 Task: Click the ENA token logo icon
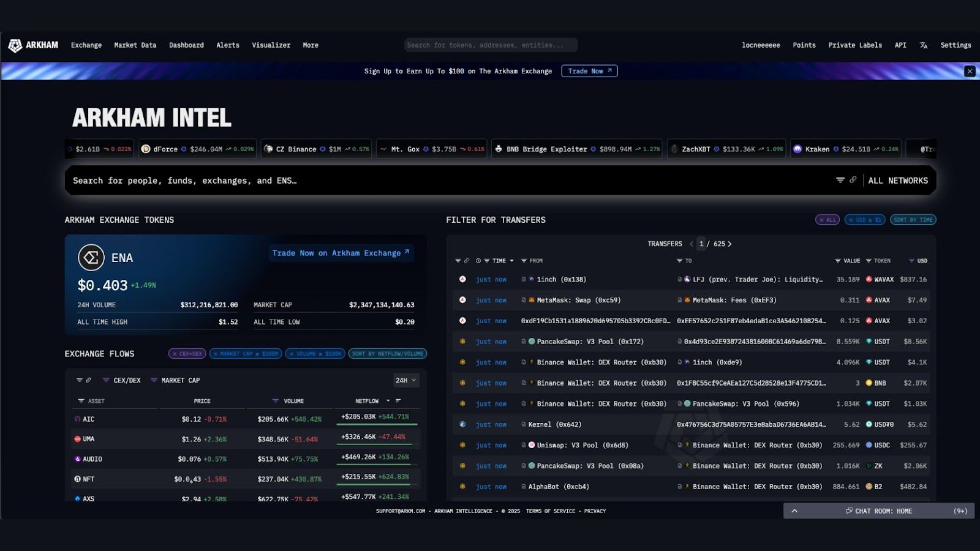(x=91, y=258)
